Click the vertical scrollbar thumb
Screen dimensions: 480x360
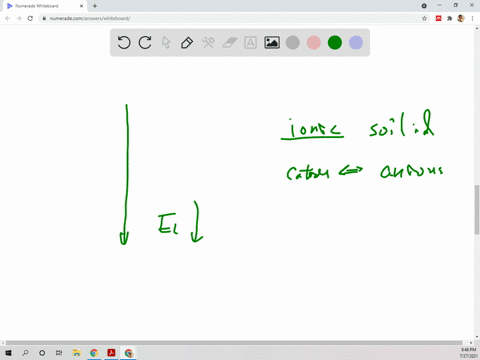point(477,209)
